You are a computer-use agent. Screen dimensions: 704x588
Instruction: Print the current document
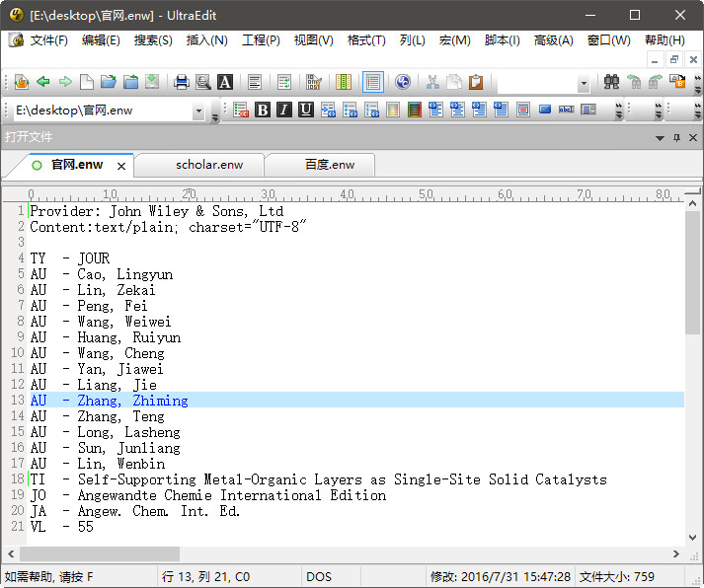coord(182,82)
